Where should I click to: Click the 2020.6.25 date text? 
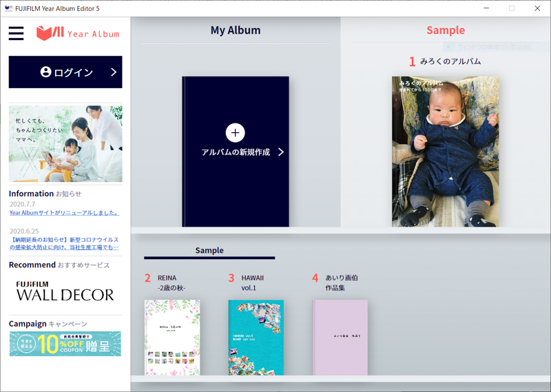(x=24, y=231)
